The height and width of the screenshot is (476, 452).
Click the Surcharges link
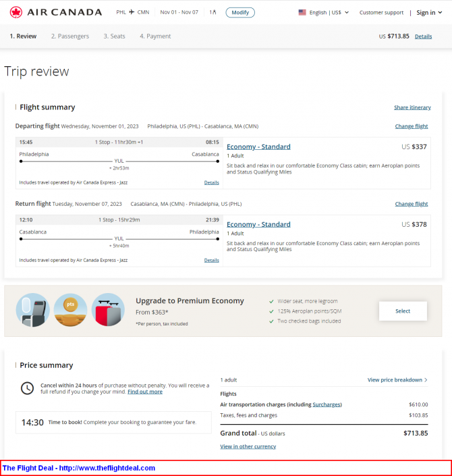[x=327, y=404]
